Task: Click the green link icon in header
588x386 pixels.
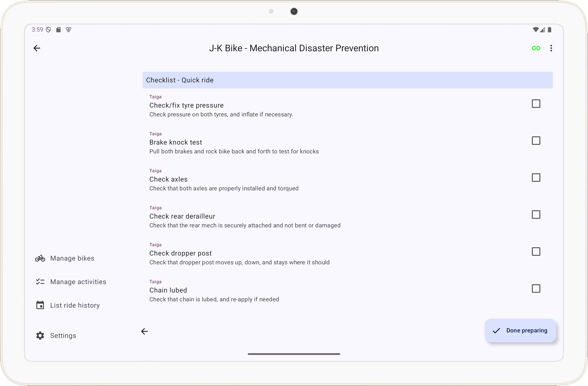Action: (536, 48)
